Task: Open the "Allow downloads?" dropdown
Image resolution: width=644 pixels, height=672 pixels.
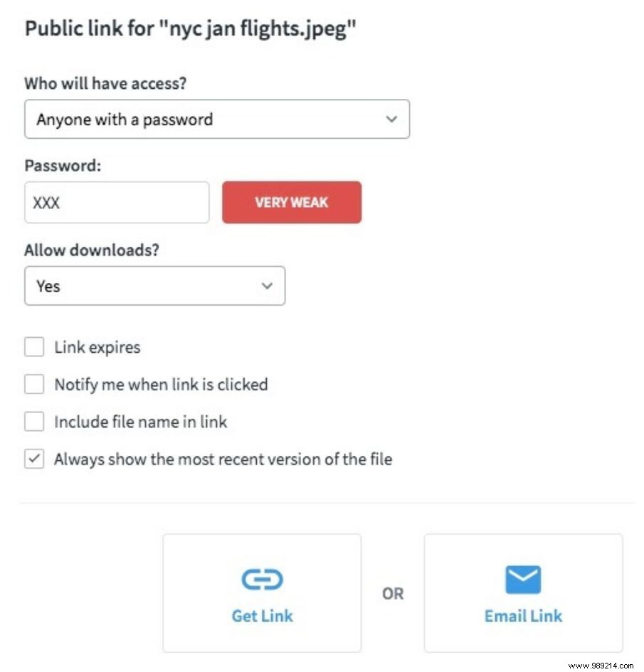Action: point(154,285)
